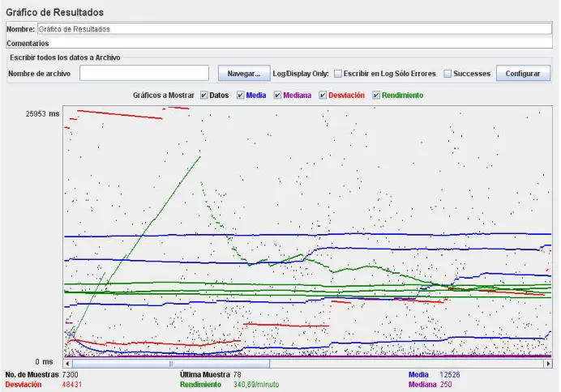This screenshot has width=561, height=392.
Task: Toggle the Datos graph checkbox
Action: tap(204, 96)
